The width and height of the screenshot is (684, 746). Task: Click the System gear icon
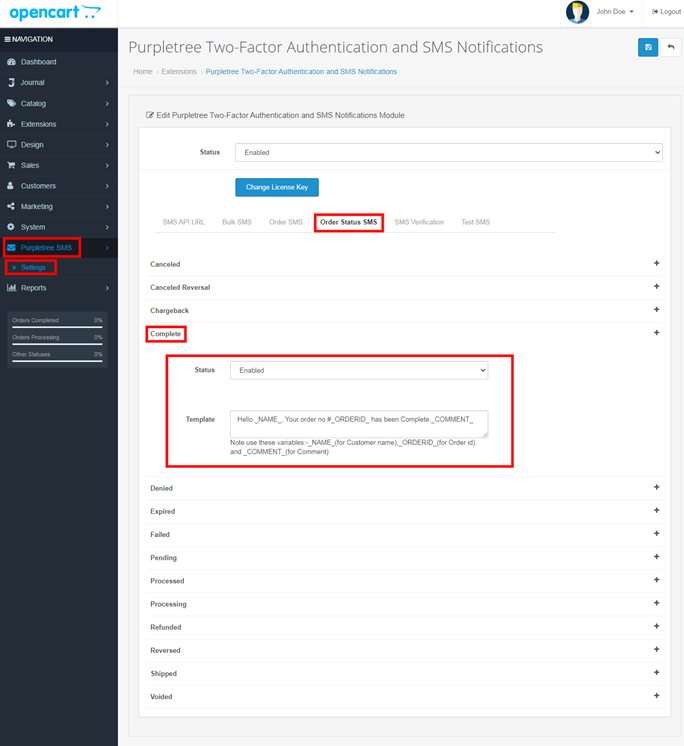[11, 227]
